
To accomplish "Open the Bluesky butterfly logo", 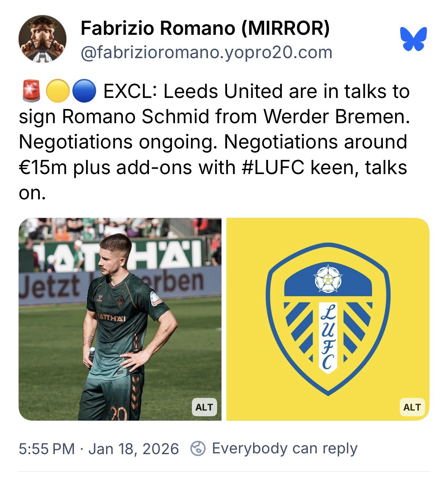I will coord(414,39).
